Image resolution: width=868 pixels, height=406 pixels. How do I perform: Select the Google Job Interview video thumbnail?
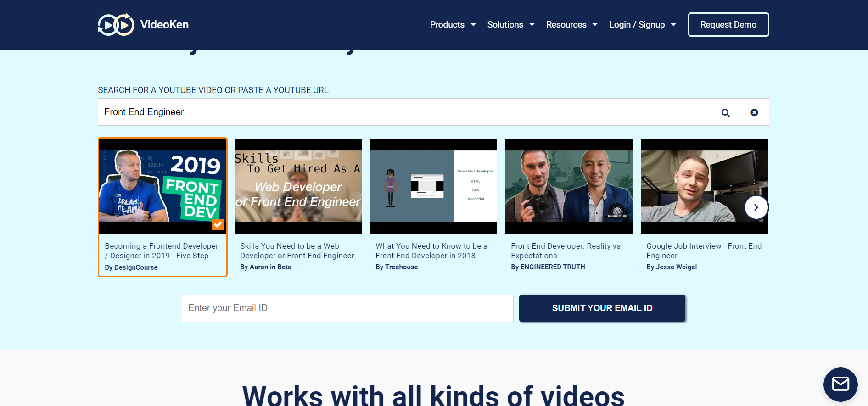(704, 186)
